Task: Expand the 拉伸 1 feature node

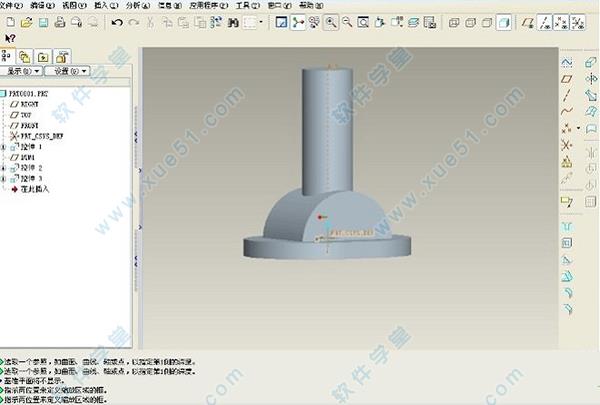Action: pos(3,147)
